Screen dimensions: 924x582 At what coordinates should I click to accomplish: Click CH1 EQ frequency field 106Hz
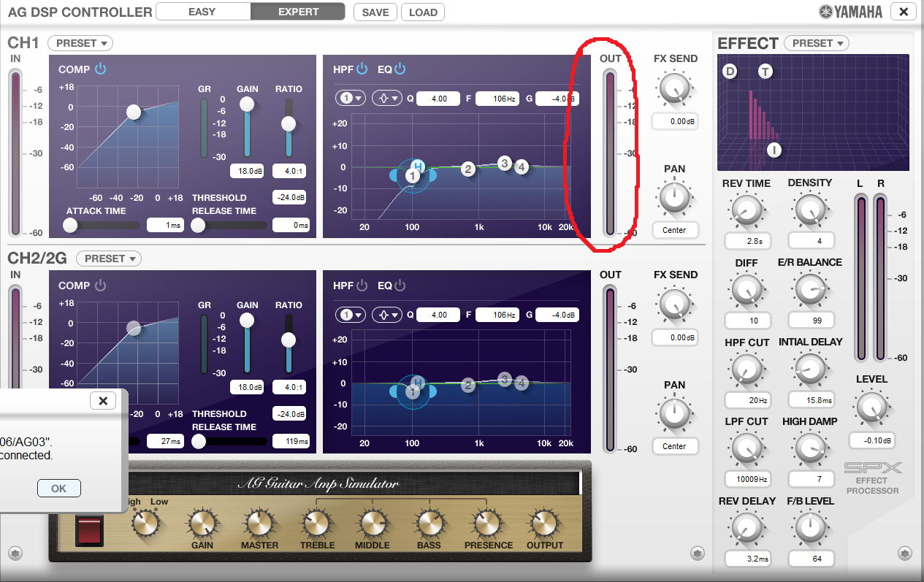coord(497,99)
